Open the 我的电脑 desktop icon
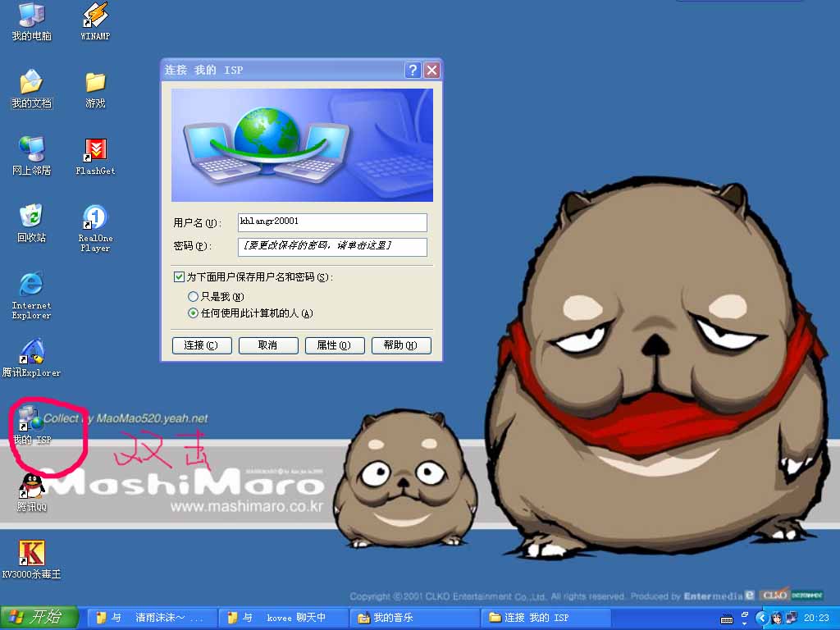Image resolution: width=840 pixels, height=630 pixels. [x=32, y=21]
